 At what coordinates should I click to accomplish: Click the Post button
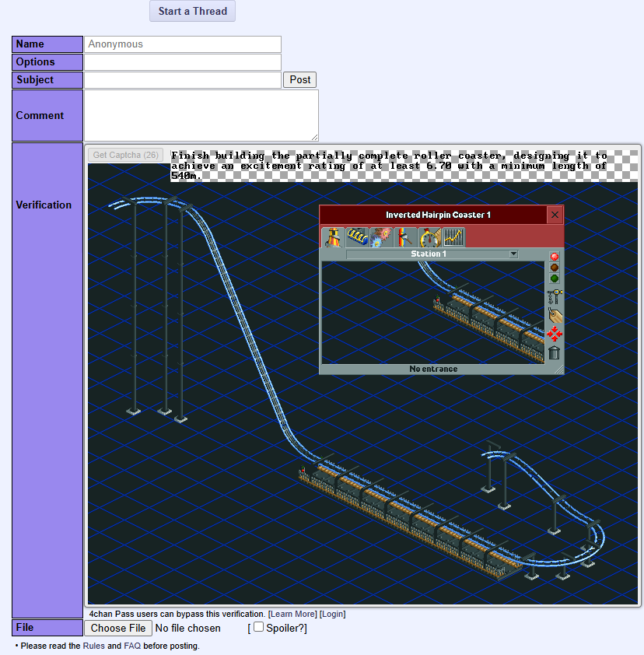pyautogui.click(x=300, y=80)
